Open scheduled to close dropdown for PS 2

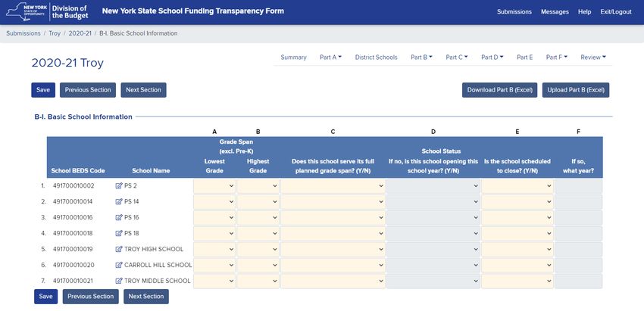pos(517,186)
